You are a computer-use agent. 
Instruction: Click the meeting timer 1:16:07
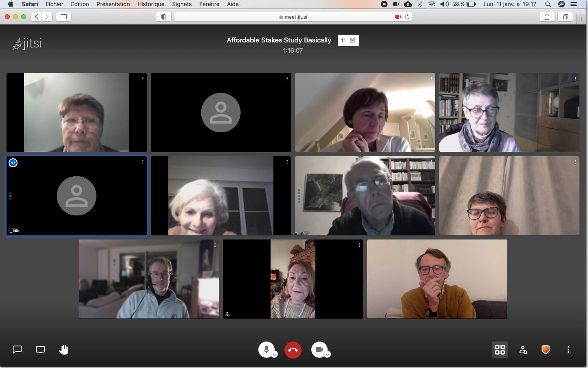[293, 51]
